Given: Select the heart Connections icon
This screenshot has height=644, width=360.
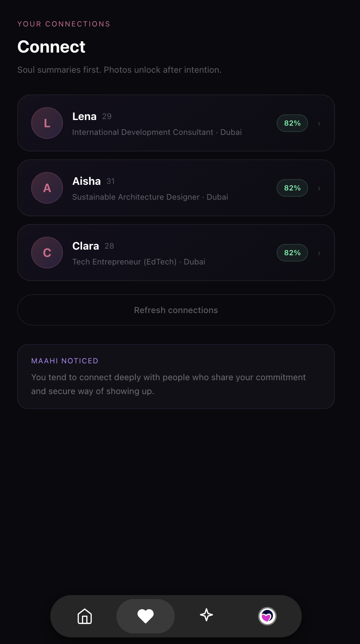Looking at the screenshot, I should (x=145, y=616).
